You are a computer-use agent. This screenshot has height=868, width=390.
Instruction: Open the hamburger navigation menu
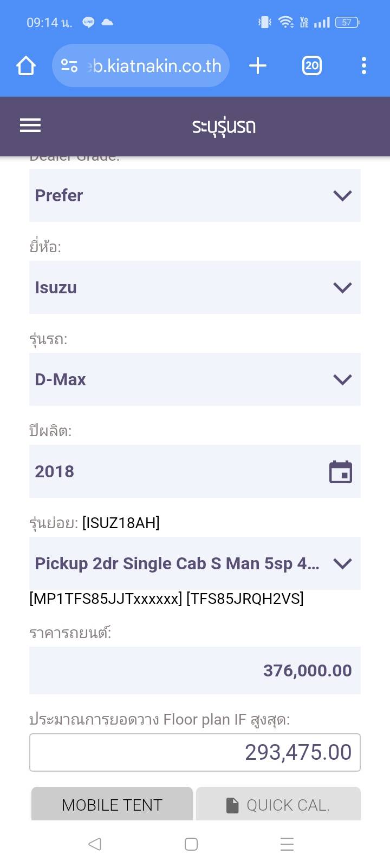coord(30,126)
